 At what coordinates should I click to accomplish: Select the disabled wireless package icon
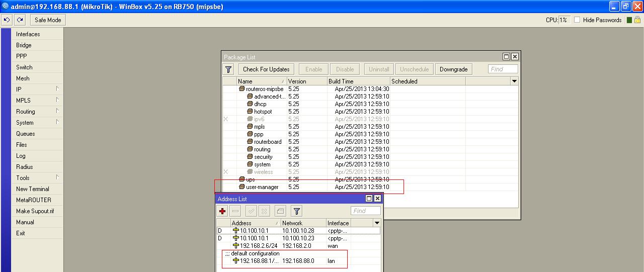coord(250,172)
